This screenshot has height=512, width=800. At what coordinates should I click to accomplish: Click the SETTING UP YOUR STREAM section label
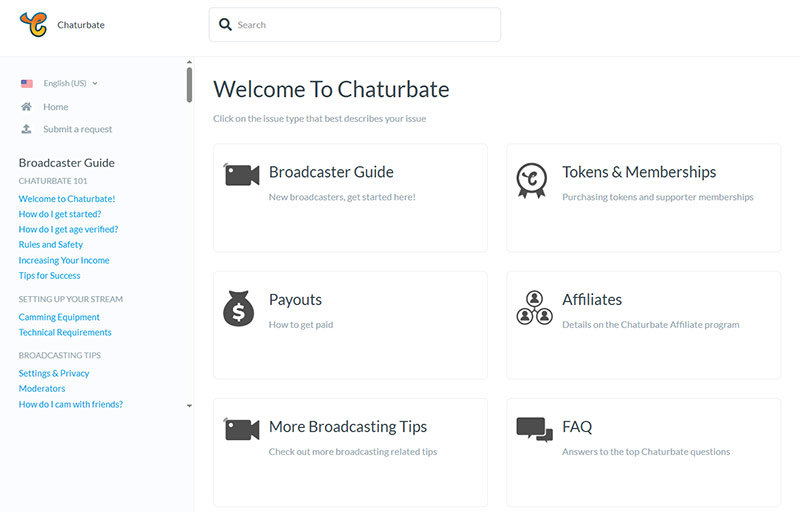pyautogui.click(x=70, y=299)
